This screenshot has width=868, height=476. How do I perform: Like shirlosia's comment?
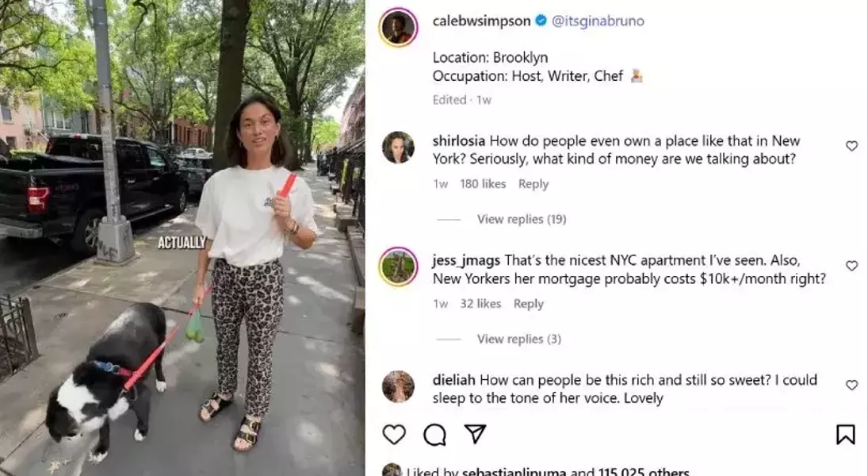(852, 146)
